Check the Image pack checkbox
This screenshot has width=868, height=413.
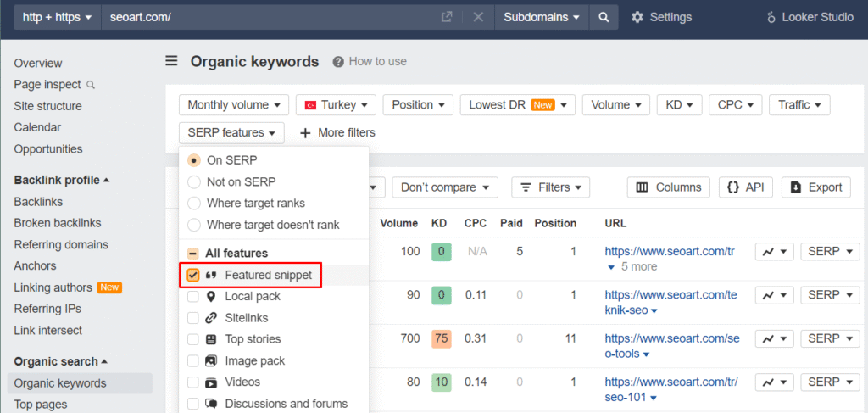193,361
